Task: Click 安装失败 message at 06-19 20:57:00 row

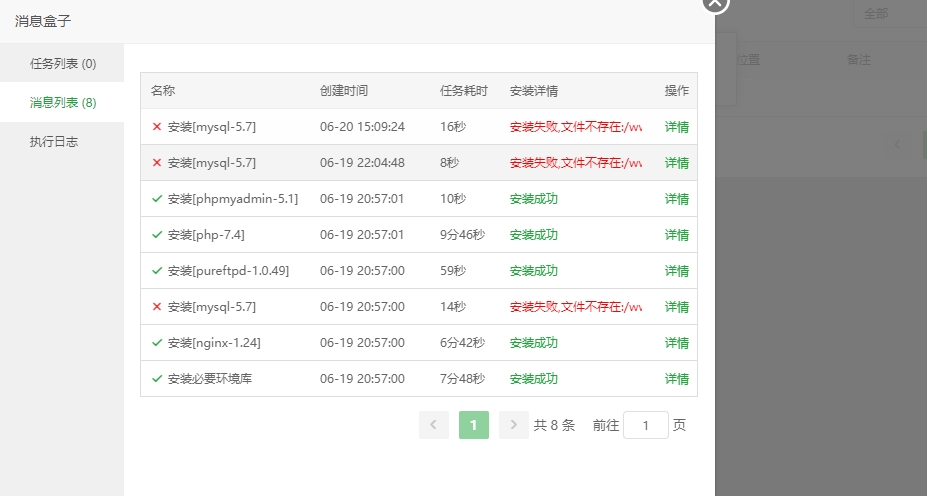Action: (x=576, y=307)
